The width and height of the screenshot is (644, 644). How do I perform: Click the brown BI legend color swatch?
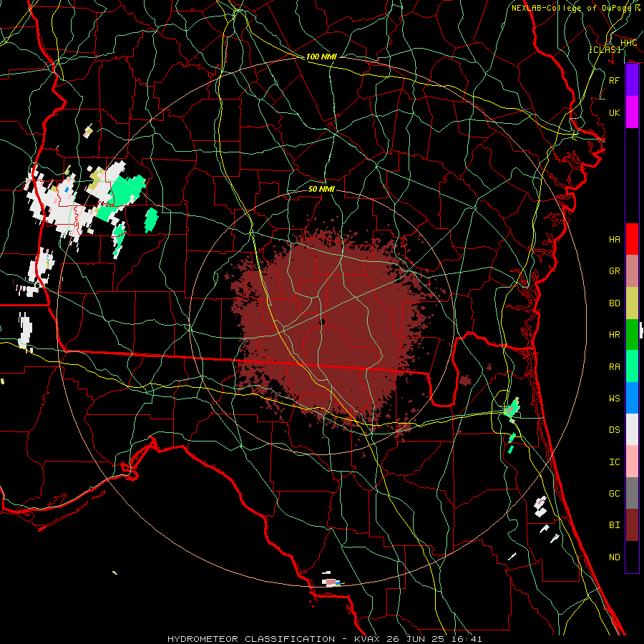[632, 525]
